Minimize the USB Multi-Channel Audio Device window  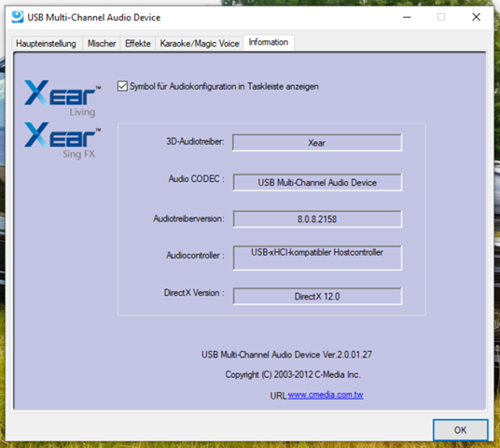tap(407, 17)
